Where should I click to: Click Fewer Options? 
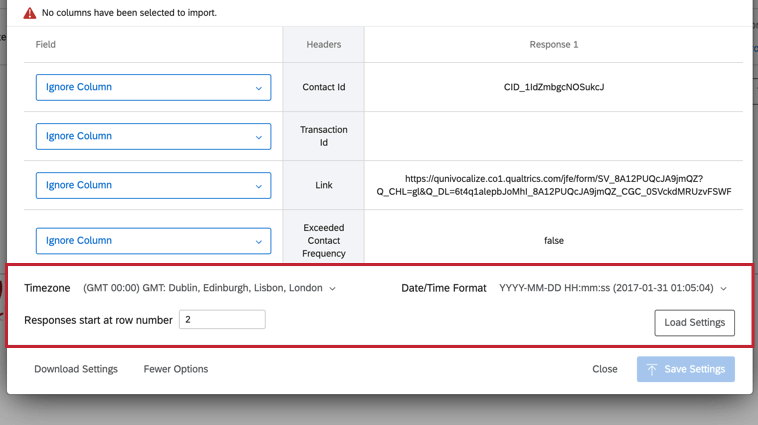click(x=176, y=369)
